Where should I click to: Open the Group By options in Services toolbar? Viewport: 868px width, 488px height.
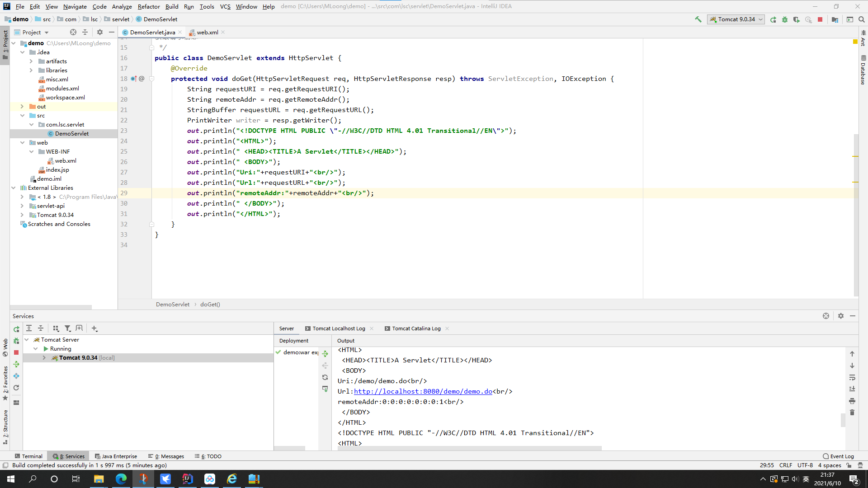pyautogui.click(x=56, y=328)
